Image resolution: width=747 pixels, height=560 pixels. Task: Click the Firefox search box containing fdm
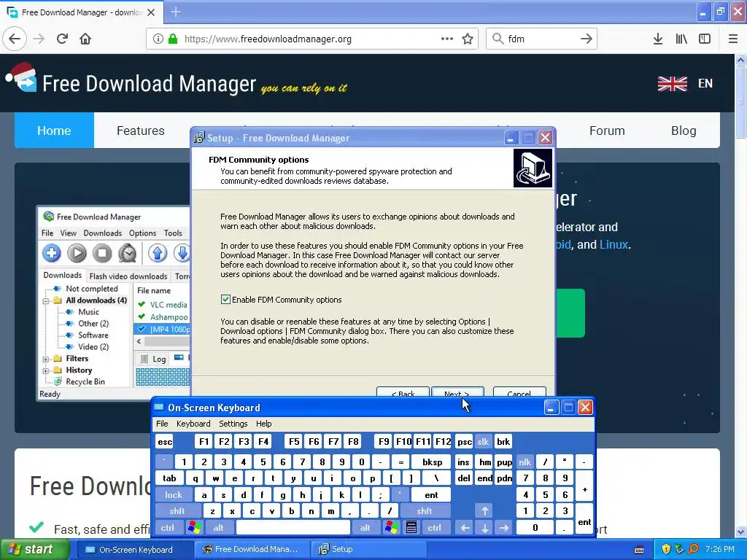click(x=541, y=39)
